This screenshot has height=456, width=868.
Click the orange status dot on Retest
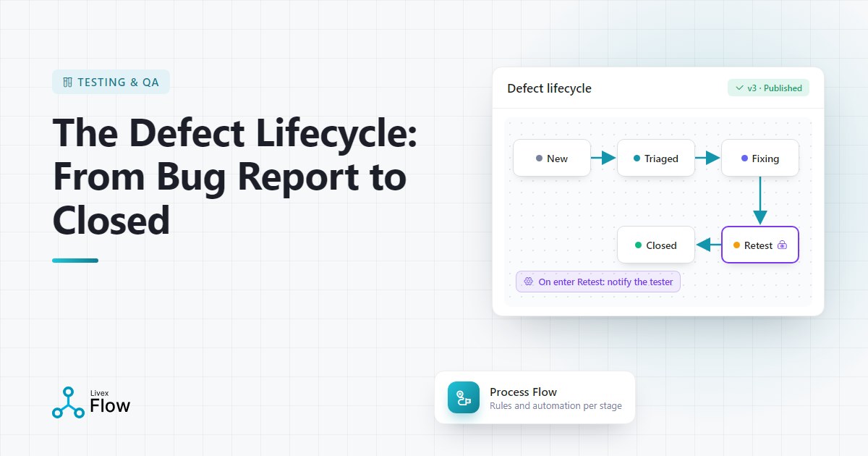click(736, 245)
